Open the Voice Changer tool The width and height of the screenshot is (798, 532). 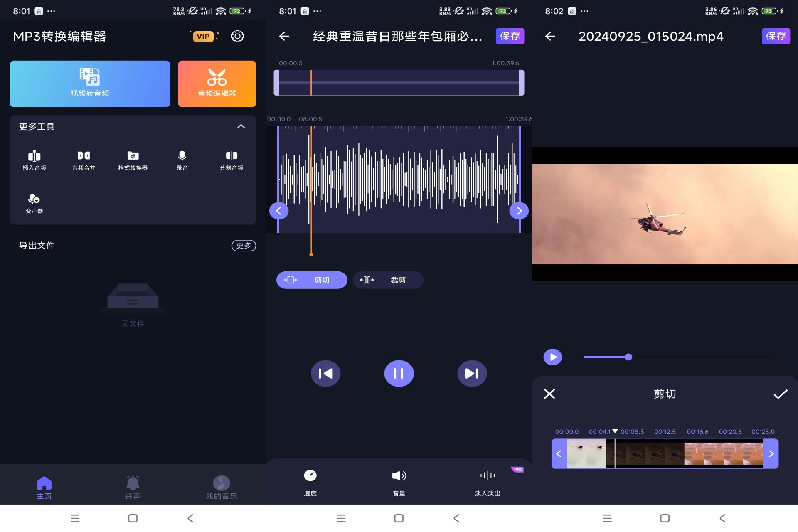(x=34, y=204)
